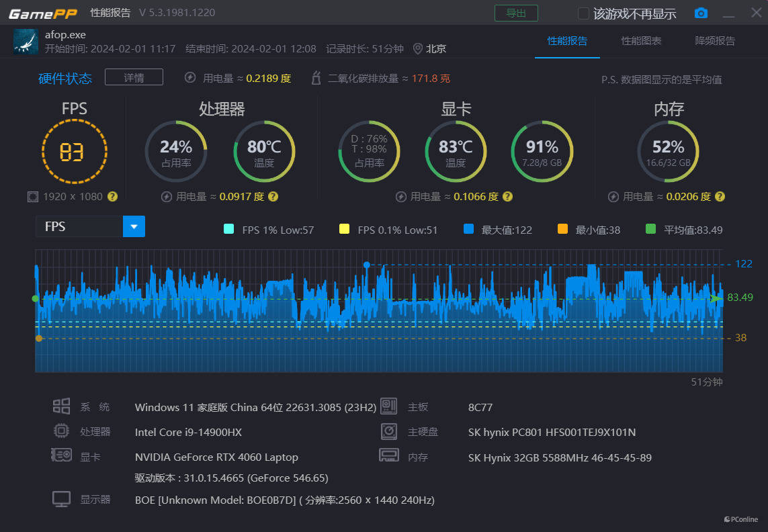768x532 pixels.
Task: Click the help icon next to processor power usage
Action: [273, 197]
